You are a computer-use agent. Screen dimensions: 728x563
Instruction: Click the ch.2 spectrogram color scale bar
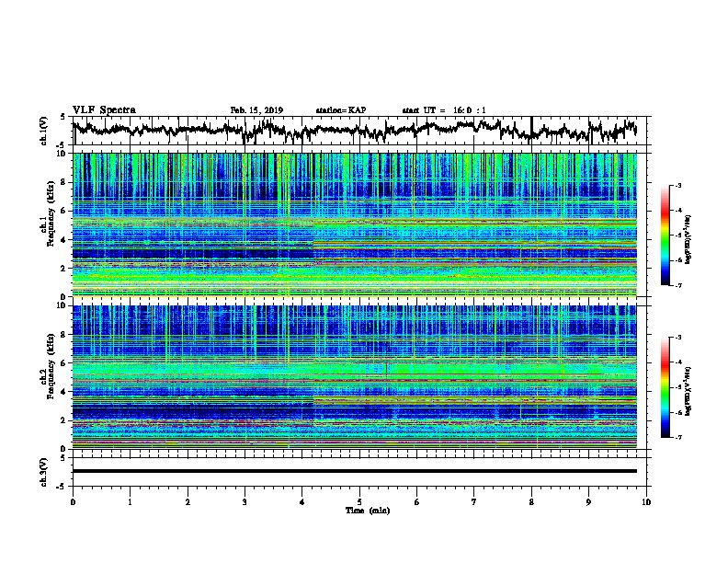(x=665, y=387)
